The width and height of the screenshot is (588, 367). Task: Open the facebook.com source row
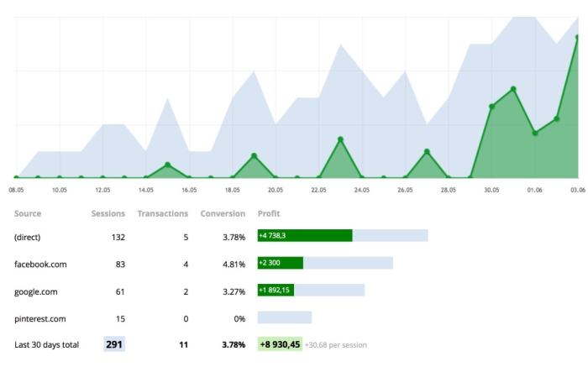point(40,264)
